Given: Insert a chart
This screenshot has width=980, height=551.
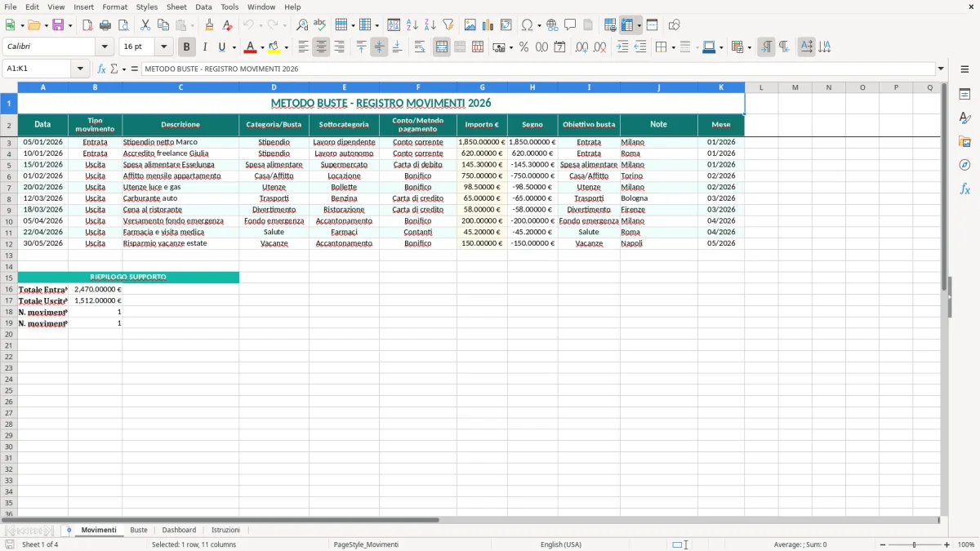Looking at the screenshot, I should (488, 25).
